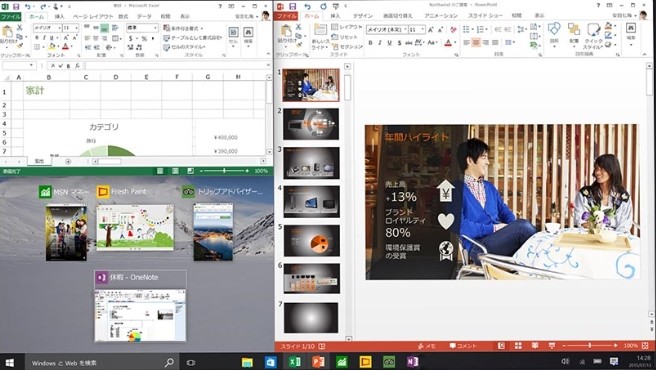The width and height of the screenshot is (656, 370).
Task: Click the Comments button in PowerPoint status bar
Action: [463, 346]
